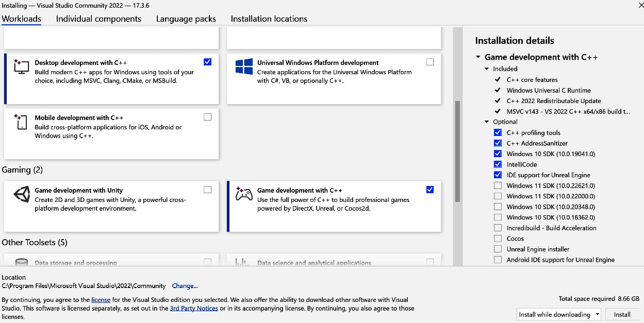Uncheck Desktop development with C++ workload
This screenshot has width=644, height=323.
tap(207, 62)
